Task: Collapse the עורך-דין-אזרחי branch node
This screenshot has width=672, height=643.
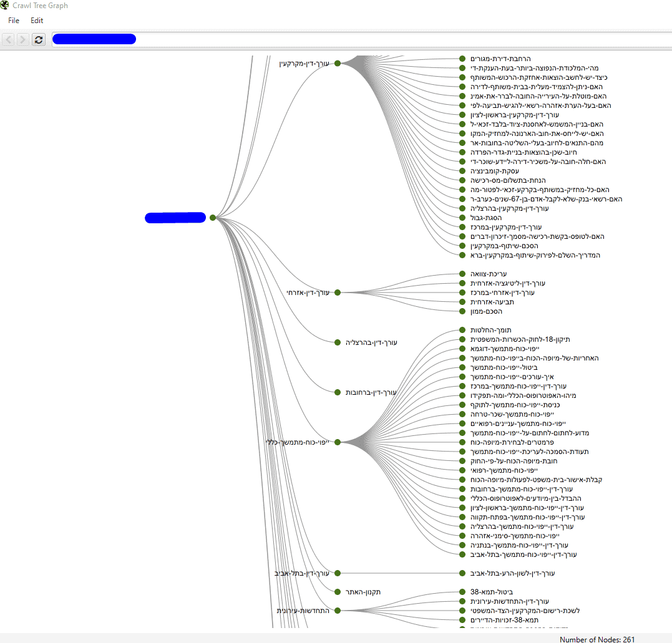Action: [338, 292]
